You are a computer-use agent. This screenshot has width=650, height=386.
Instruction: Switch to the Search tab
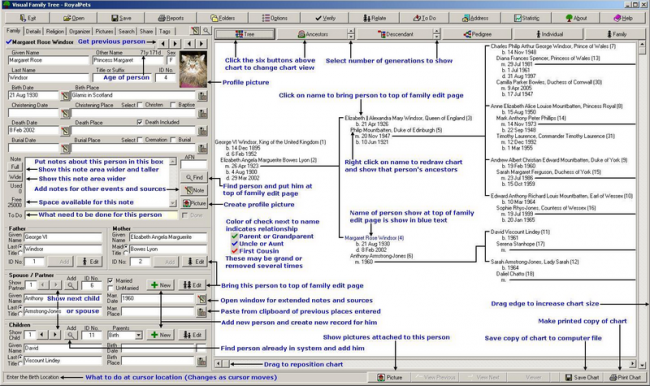126,32
